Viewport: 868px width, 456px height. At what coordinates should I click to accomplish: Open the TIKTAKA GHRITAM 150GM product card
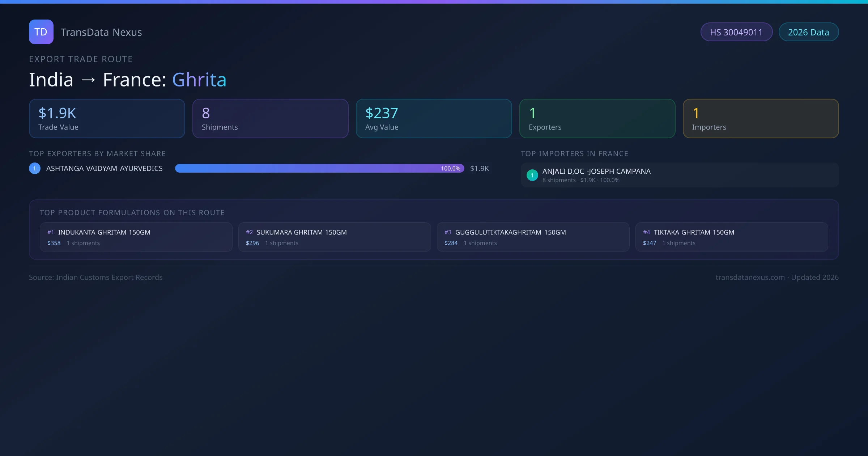pyautogui.click(x=732, y=237)
